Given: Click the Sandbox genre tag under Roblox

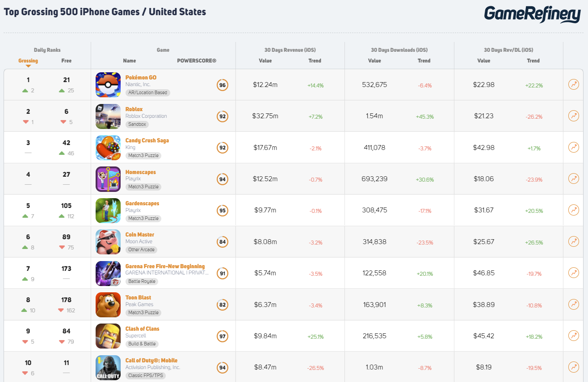Looking at the screenshot, I should coord(137,124).
